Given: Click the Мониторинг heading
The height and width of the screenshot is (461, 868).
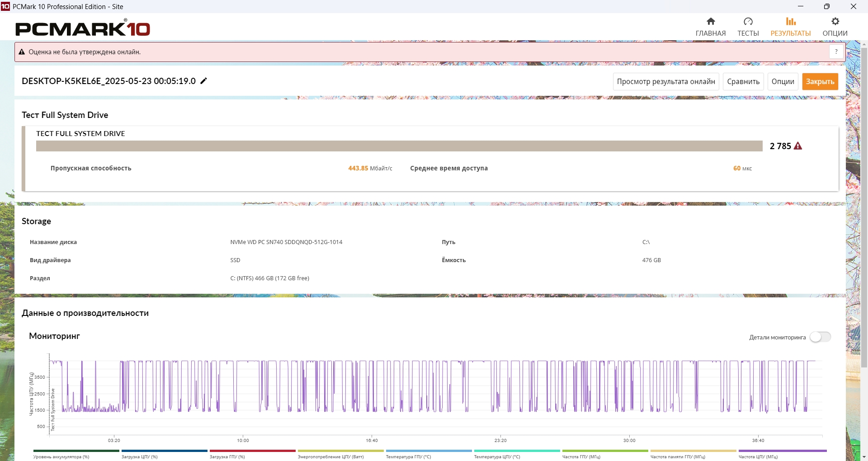Looking at the screenshot, I should tap(54, 336).
